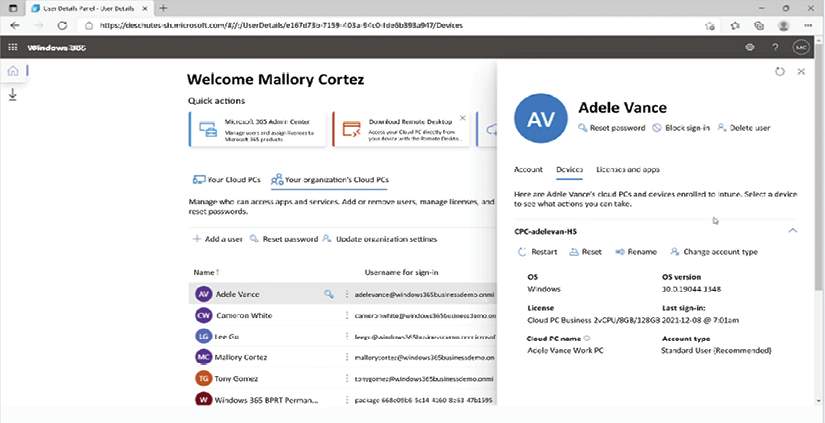
Task: Click Add a user
Action: (x=217, y=239)
